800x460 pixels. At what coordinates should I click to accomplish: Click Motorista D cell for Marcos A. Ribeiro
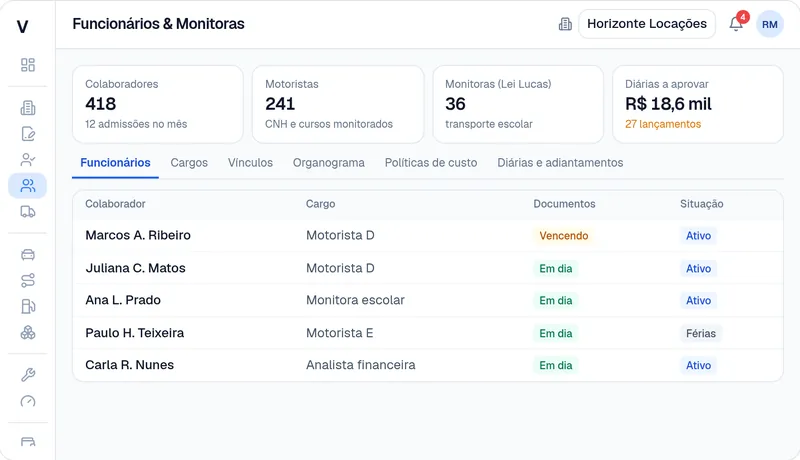coord(340,235)
